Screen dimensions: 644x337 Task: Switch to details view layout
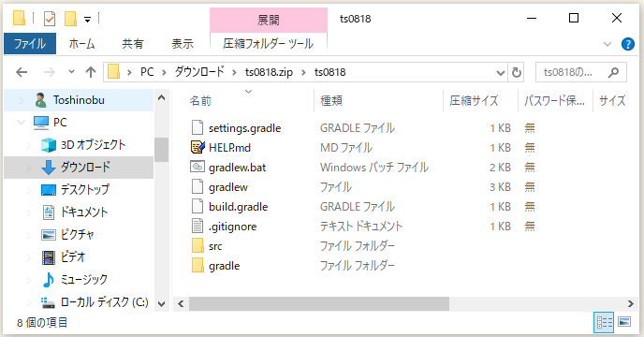pyautogui.click(x=604, y=322)
